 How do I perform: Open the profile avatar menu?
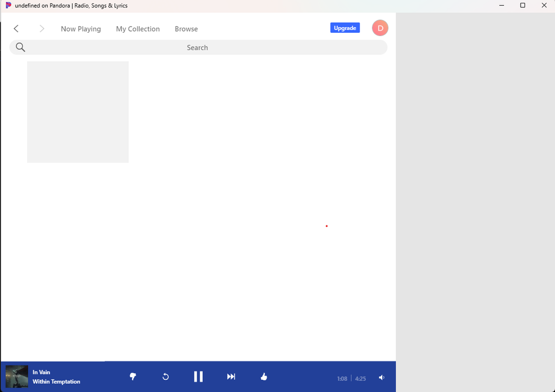(x=380, y=28)
